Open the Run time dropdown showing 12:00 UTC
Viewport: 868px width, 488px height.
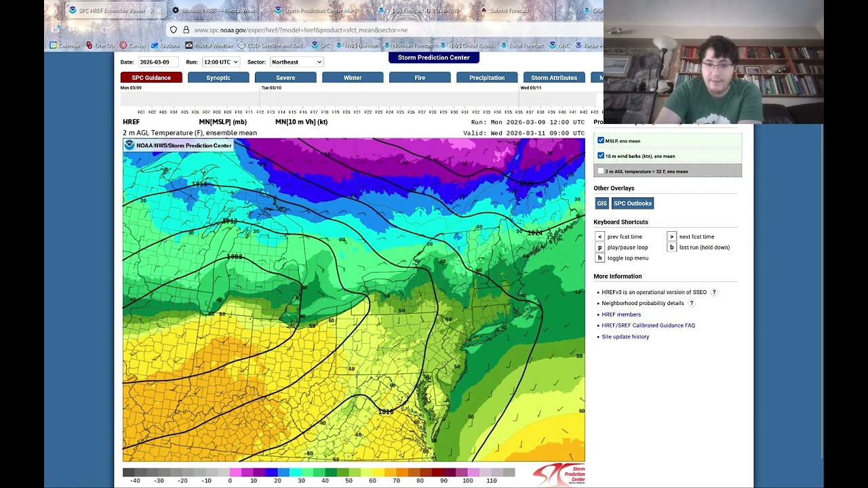tap(221, 62)
